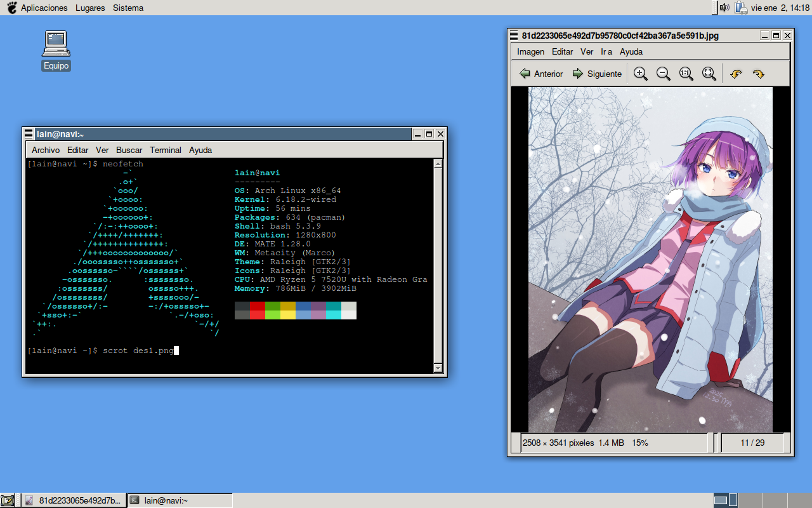
Task: Fit the image to the viewer window
Action: click(709, 74)
